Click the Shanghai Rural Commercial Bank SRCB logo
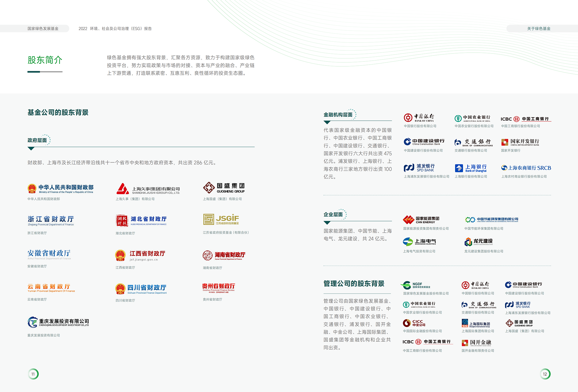 point(526,168)
